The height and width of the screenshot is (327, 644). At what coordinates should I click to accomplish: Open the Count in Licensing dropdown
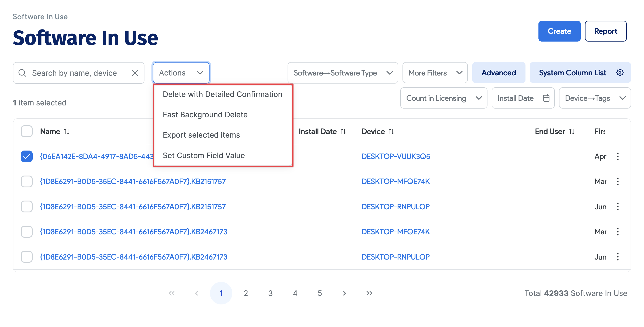[x=443, y=98]
